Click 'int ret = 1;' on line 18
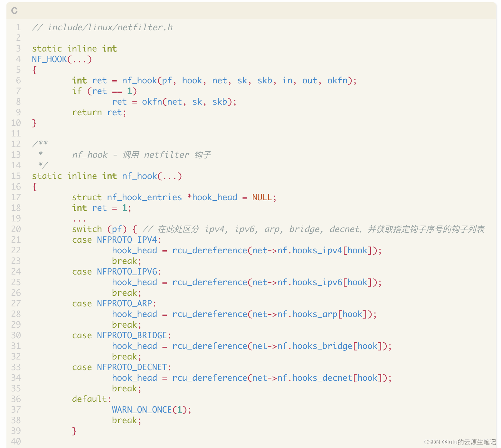Screen dimensions: 501x448 click(102, 208)
